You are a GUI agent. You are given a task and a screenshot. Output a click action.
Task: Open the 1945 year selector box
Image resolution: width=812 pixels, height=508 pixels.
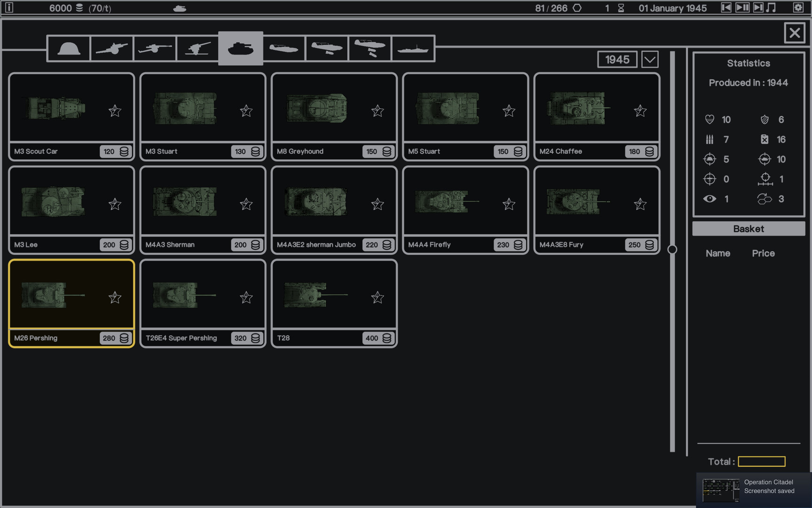coord(617,60)
